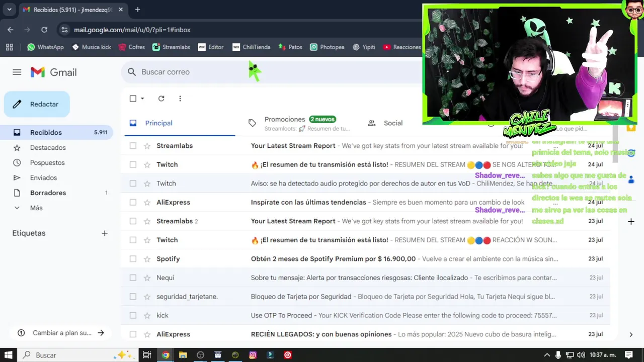644x362 pixels.
Task: Open WhatsApp bookmark
Action: (45, 47)
